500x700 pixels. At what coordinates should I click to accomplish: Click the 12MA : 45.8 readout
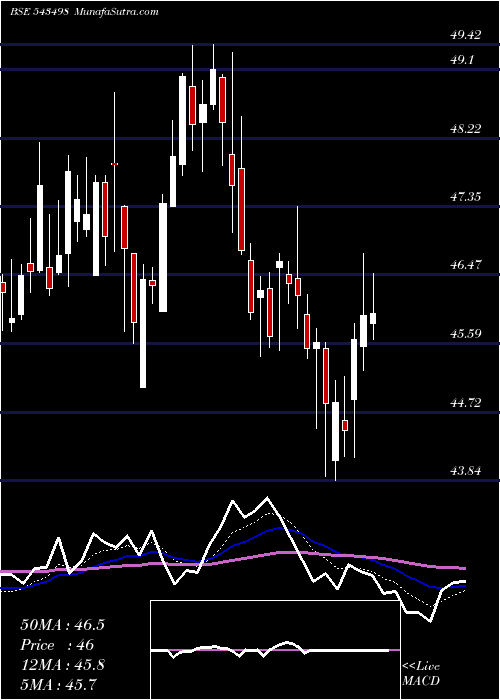point(62,665)
